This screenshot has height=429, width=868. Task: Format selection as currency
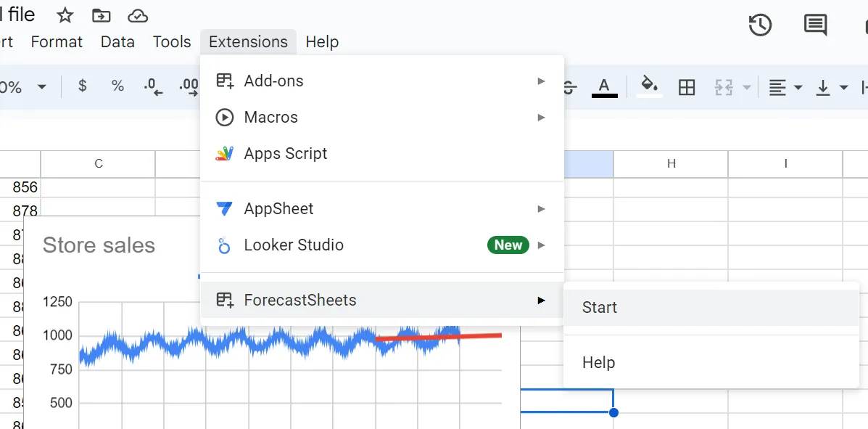[82, 86]
